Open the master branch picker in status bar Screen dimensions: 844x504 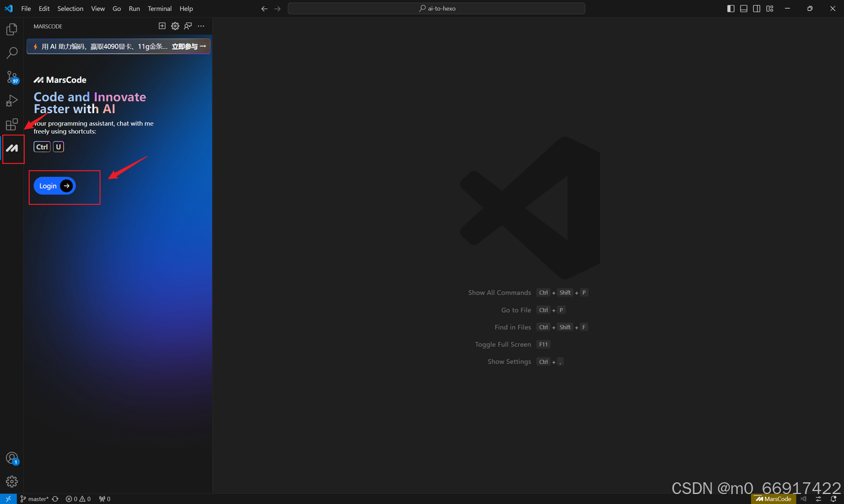35,499
